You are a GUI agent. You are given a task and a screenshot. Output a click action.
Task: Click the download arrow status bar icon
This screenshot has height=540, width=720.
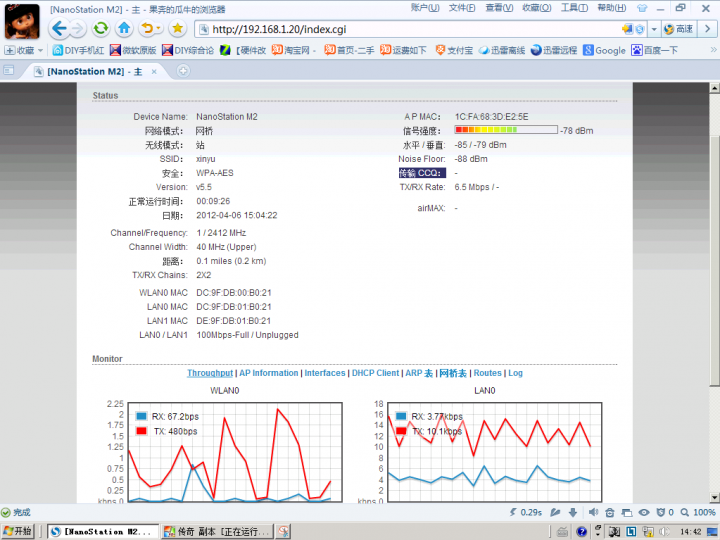coord(573,512)
